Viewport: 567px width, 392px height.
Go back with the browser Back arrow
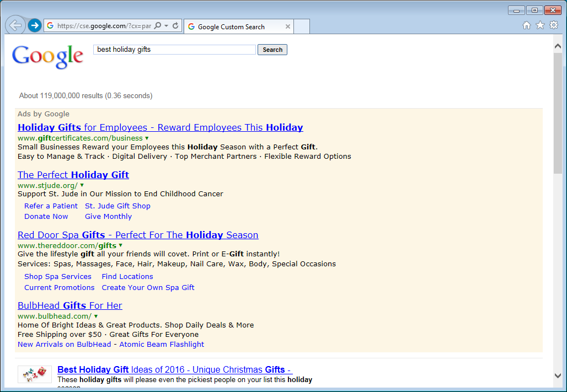[x=15, y=25]
